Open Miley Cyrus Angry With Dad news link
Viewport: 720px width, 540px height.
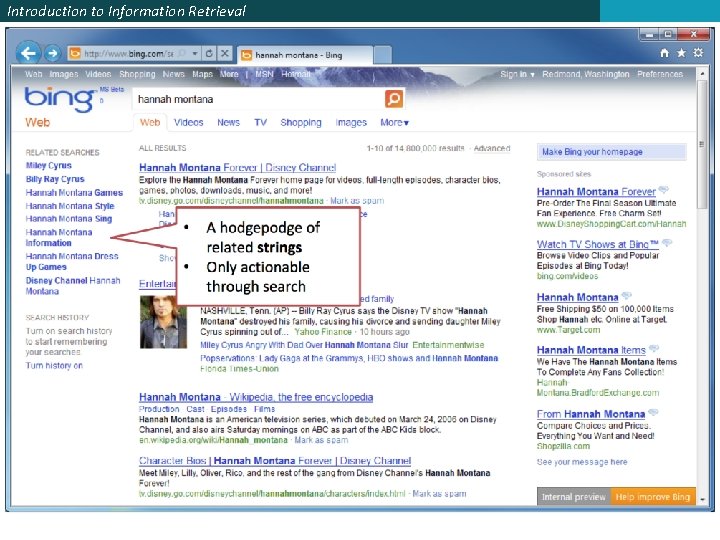click(x=304, y=345)
